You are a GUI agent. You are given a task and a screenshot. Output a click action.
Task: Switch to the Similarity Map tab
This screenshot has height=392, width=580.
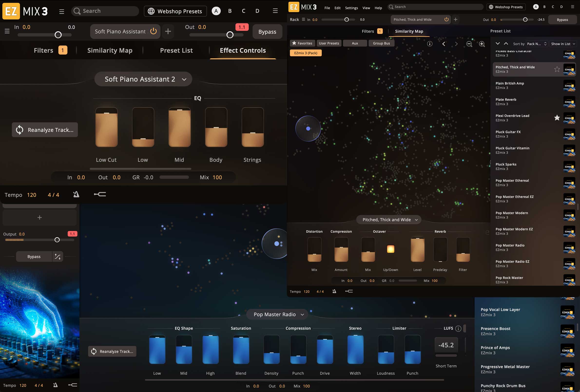(110, 50)
